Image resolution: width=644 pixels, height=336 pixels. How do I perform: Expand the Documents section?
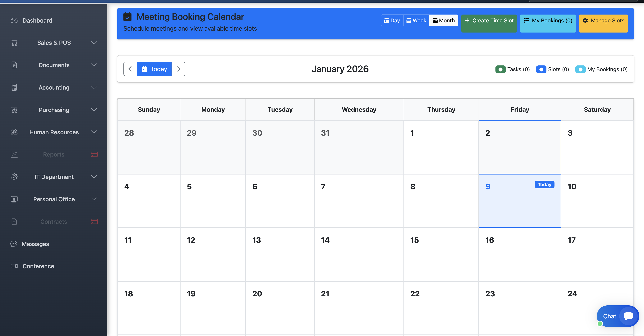(x=94, y=65)
